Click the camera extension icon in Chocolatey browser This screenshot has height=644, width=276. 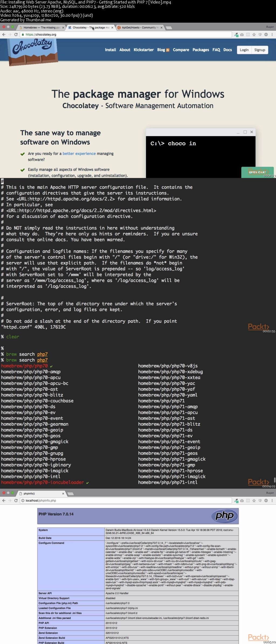pyautogui.click(x=242, y=35)
